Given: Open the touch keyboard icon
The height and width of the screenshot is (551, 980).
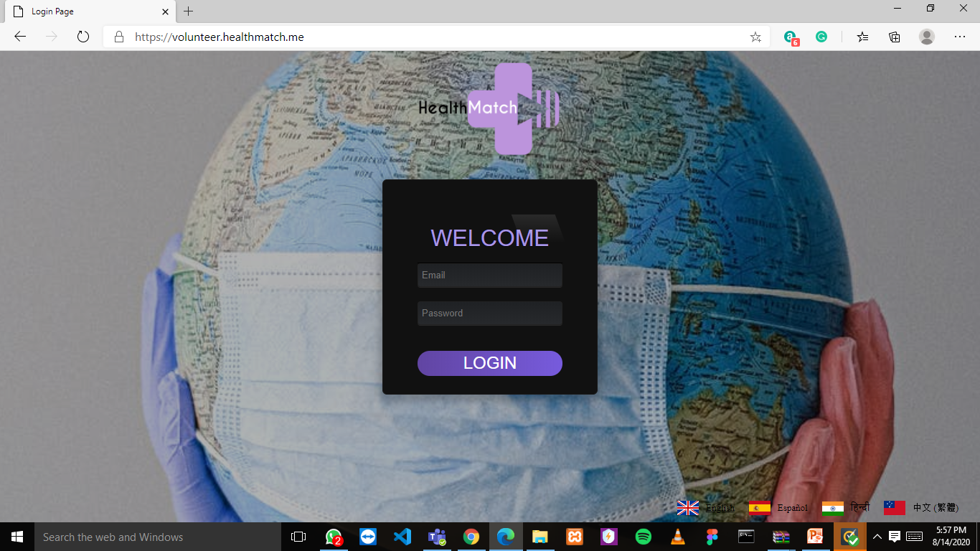Looking at the screenshot, I should (x=915, y=537).
